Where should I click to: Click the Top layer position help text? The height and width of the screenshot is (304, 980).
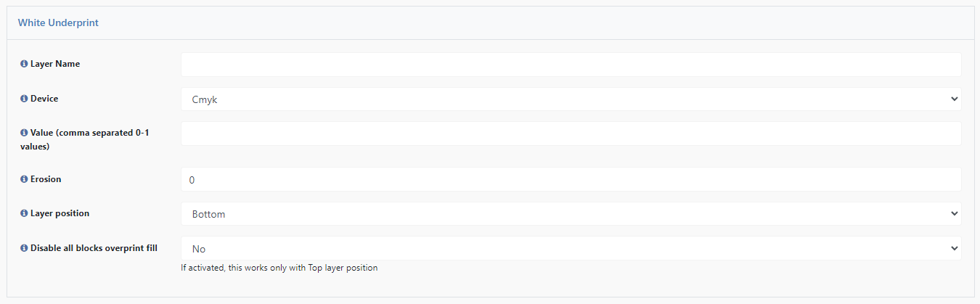coord(279,268)
